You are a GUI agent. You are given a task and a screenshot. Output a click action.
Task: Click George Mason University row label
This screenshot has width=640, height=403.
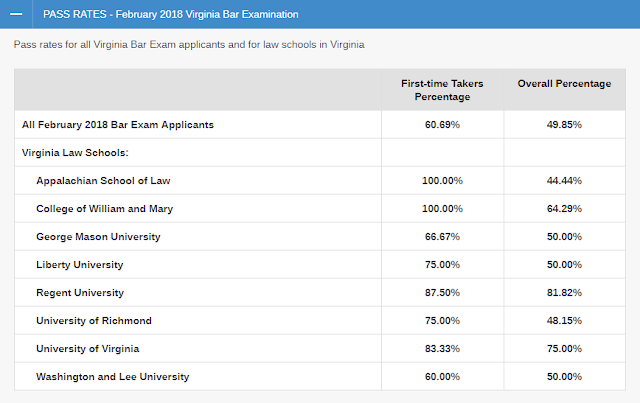click(98, 237)
